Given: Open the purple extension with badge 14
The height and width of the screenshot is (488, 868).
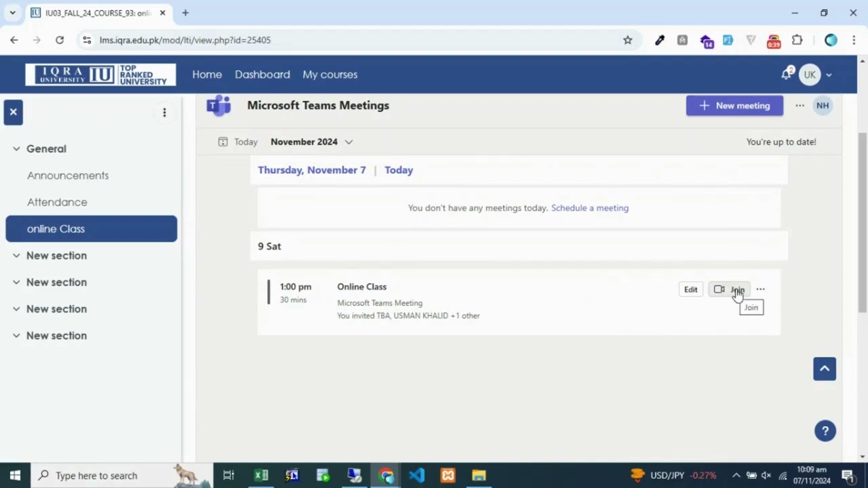Looking at the screenshot, I should [706, 41].
